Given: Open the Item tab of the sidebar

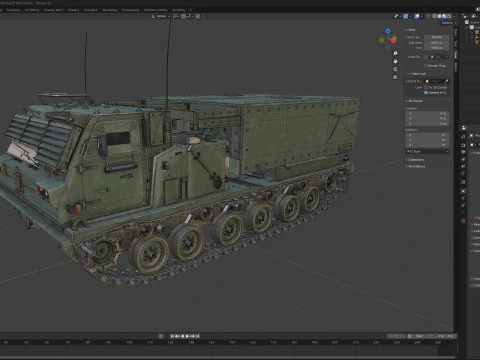Looking at the screenshot, I should coord(456,33).
